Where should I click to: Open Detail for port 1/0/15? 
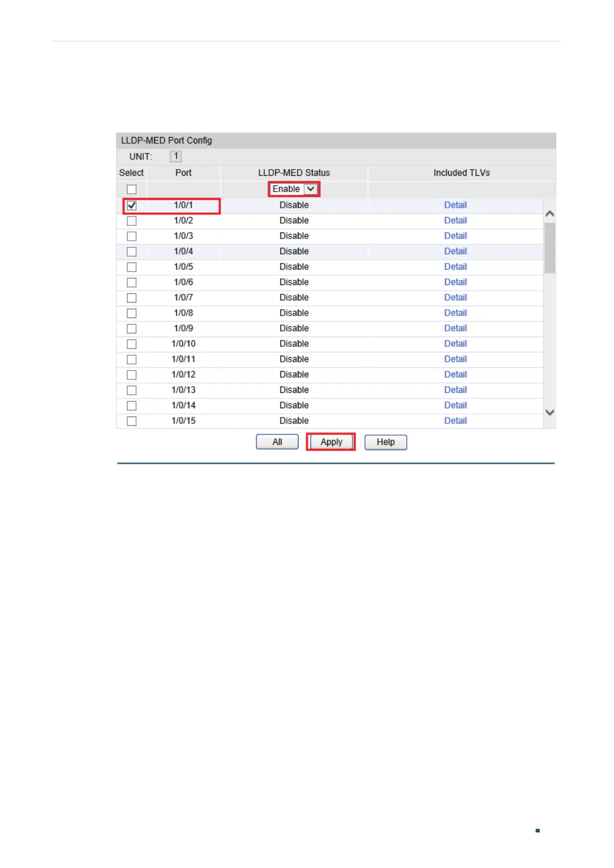456,421
